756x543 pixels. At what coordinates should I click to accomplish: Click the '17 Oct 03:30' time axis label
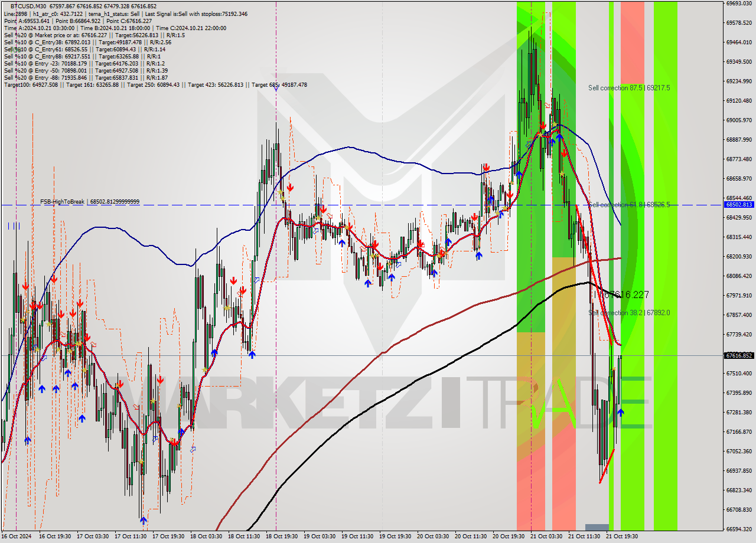[x=93, y=537]
